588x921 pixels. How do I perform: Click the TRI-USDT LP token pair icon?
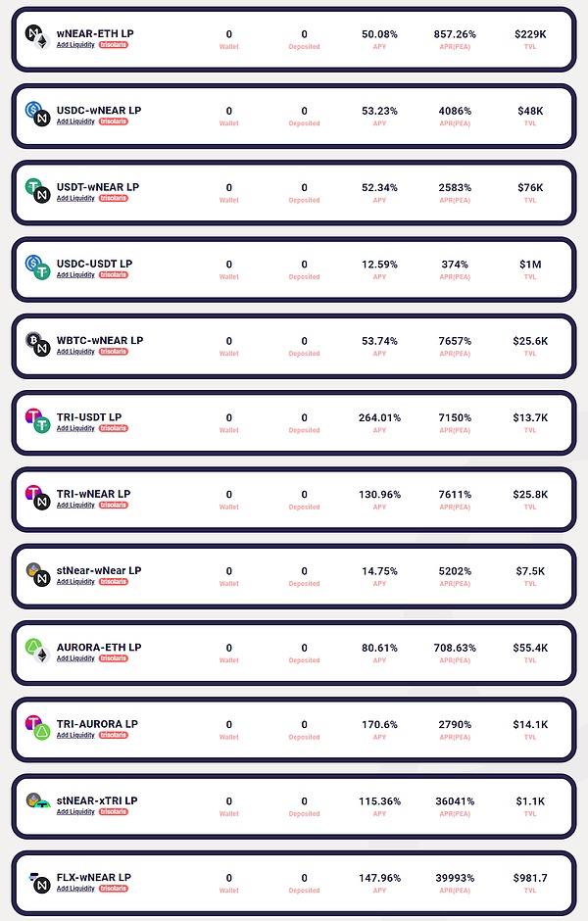pyautogui.click(x=37, y=421)
